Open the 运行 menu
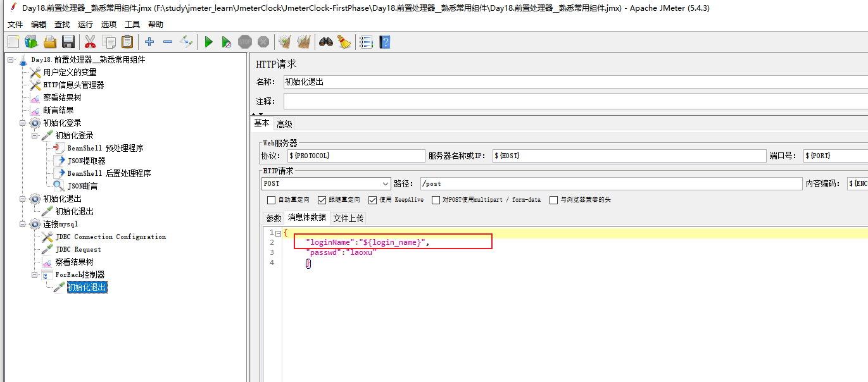Viewport: 868px width, 382px height. click(x=85, y=25)
